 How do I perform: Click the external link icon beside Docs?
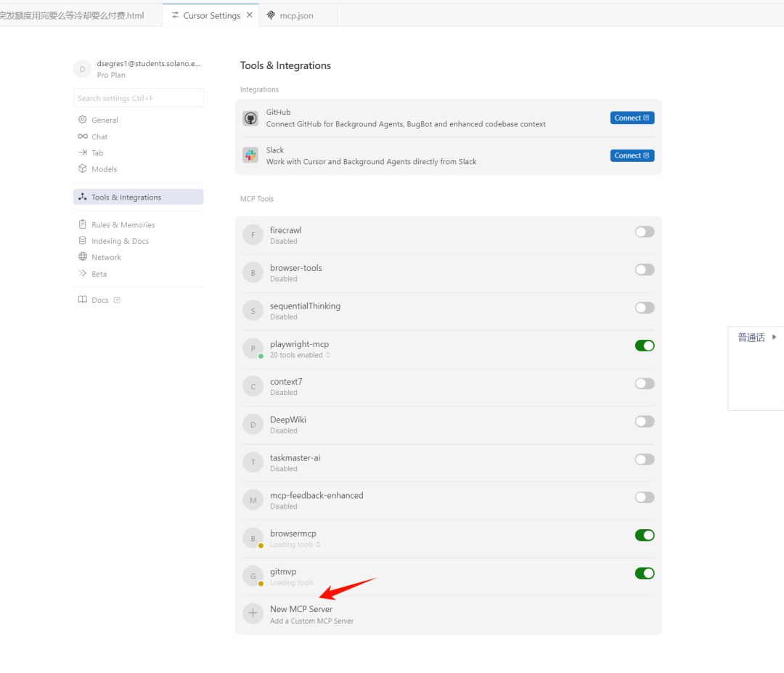[117, 300]
